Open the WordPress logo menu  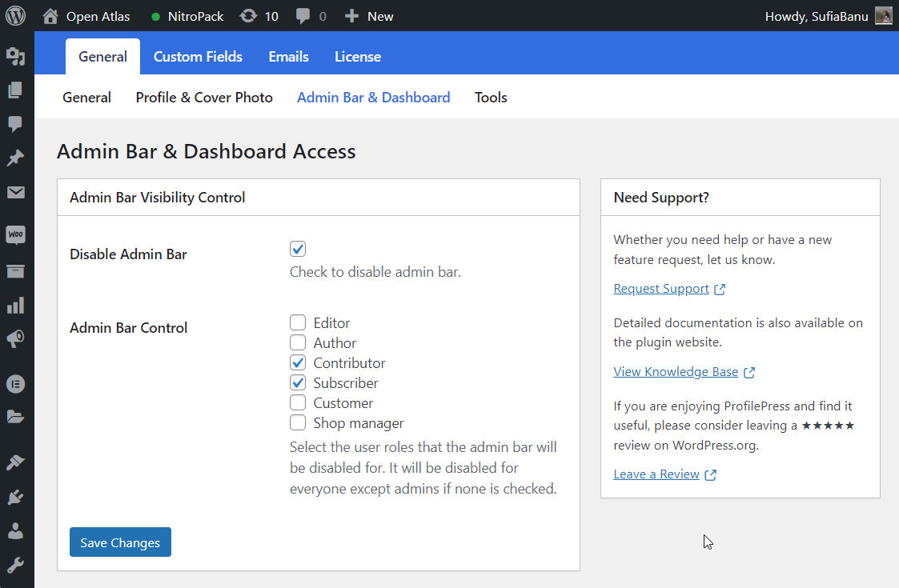(15, 16)
